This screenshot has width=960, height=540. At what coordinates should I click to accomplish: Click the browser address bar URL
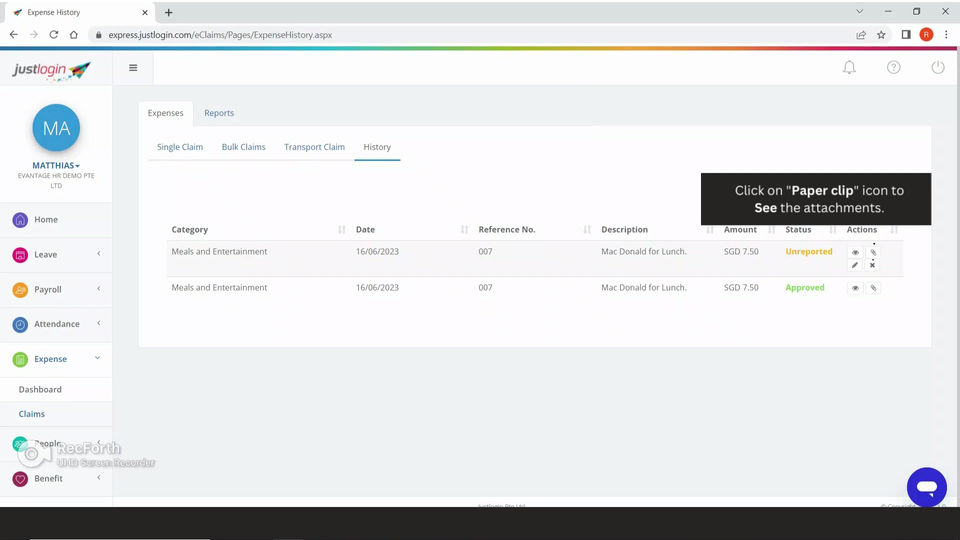pos(220,35)
